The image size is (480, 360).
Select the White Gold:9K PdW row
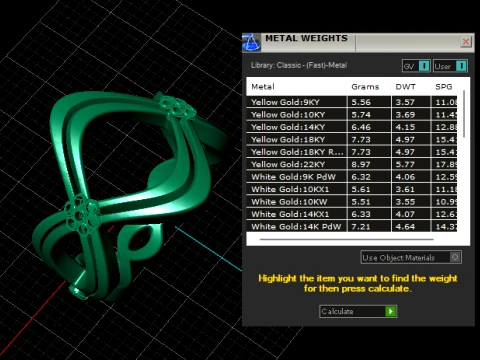point(352,177)
